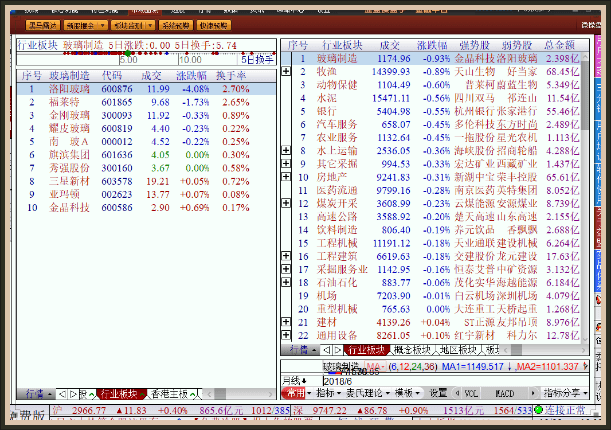611x430 pixels.
Task: Click the leftmost orange toolbar button
Action: (x=43, y=26)
